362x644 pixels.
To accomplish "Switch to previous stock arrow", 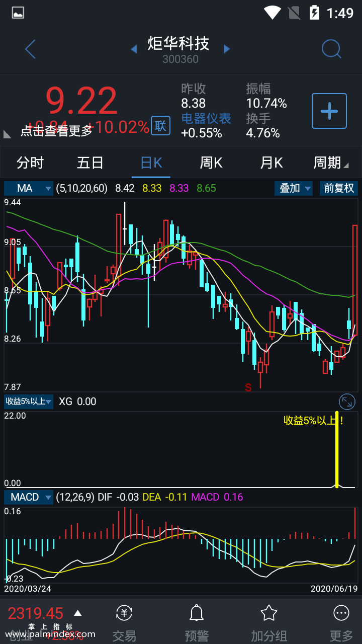I will (x=134, y=49).
